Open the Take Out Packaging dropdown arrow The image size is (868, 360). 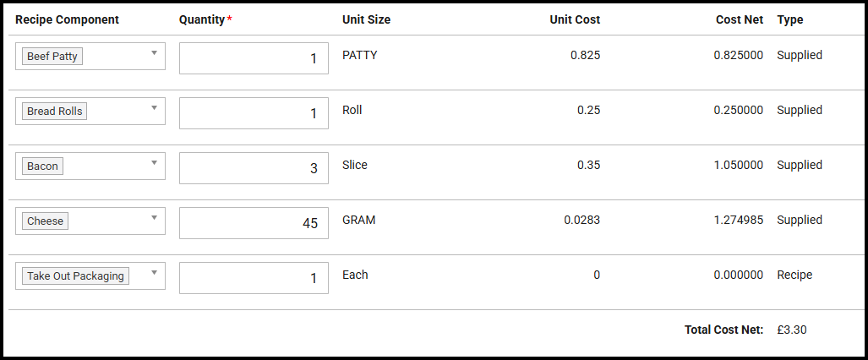tap(154, 272)
